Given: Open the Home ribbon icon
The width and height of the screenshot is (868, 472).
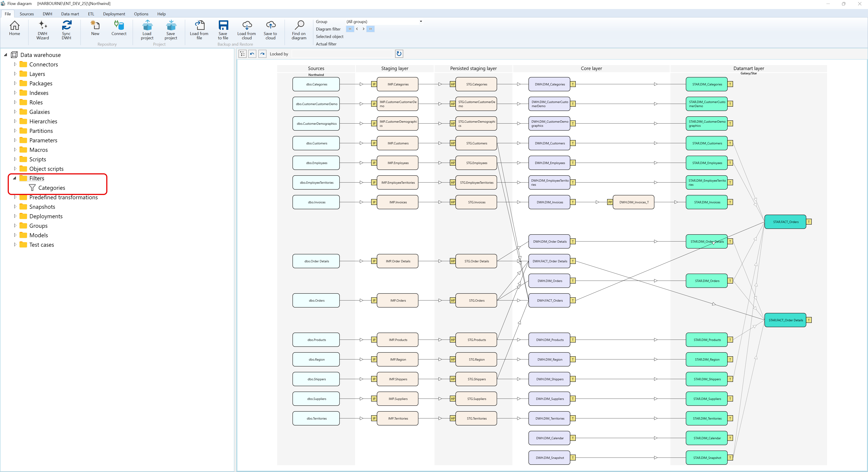Looking at the screenshot, I should 14,28.
